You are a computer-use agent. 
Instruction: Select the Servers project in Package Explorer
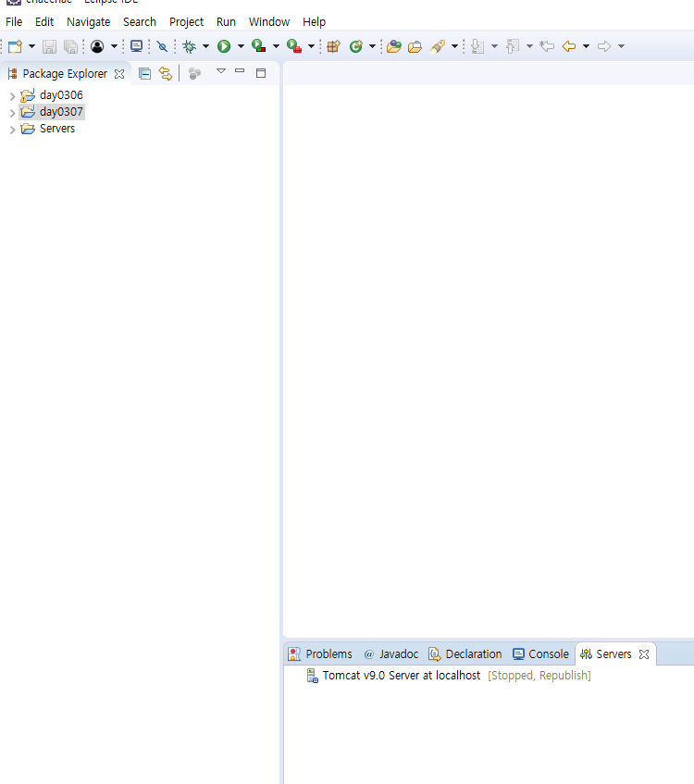click(x=57, y=129)
